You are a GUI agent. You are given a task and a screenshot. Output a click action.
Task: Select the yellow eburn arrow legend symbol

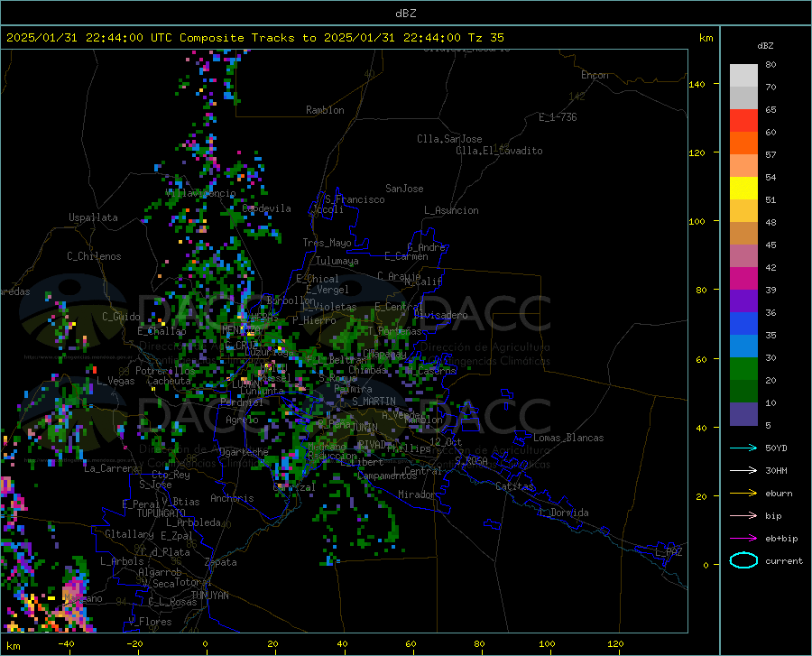743,493
